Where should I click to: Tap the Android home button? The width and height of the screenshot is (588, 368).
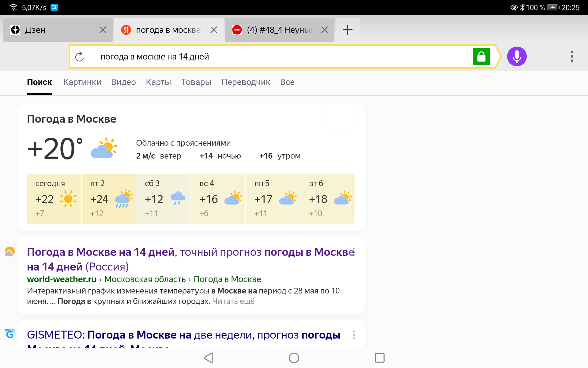tap(294, 358)
